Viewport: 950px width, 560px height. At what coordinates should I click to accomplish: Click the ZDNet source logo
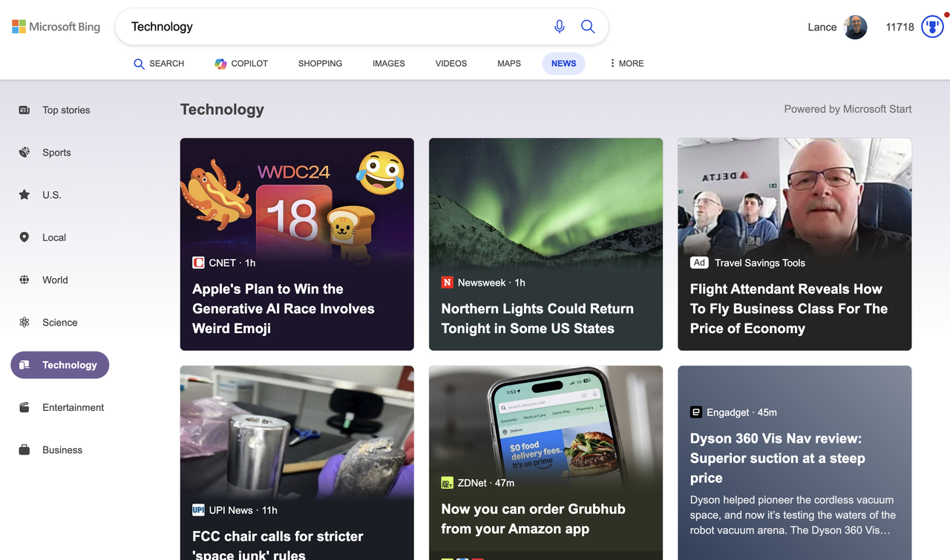tap(447, 483)
